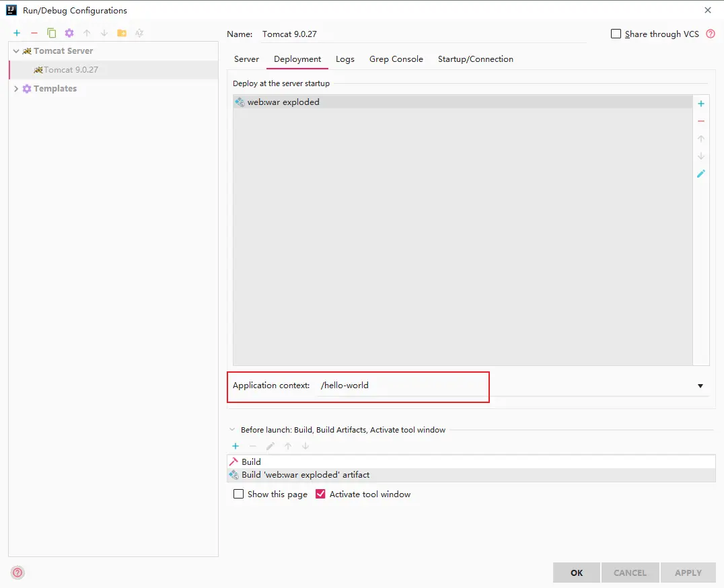
Task: Add before launch task plus icon
Action: pyautogui.click(x=236, y=446)
